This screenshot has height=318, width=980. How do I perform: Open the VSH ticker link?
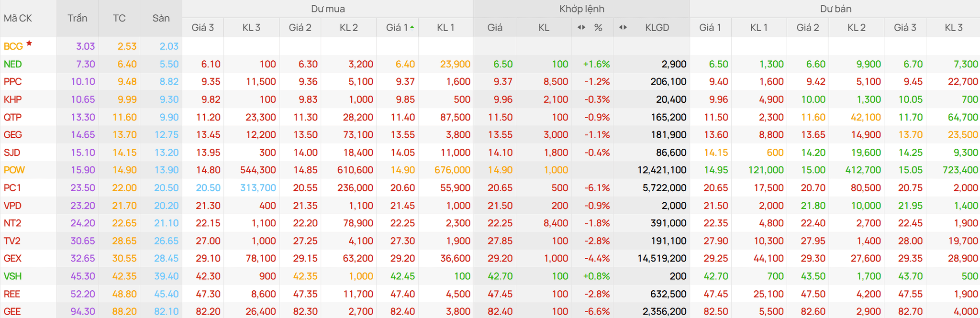[12, 276]
